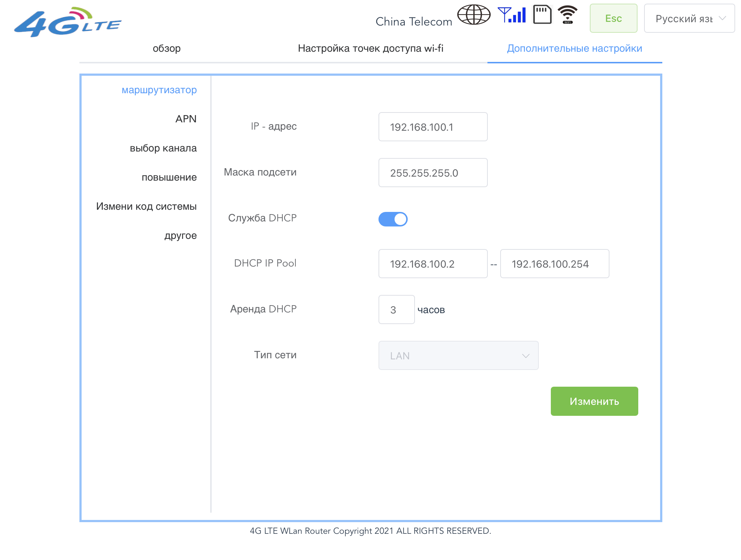Image resolution: width=741 pixels, height=560 pixels.
Task: Click the chevron arrow in LAN selector
Action: [525, 356]
